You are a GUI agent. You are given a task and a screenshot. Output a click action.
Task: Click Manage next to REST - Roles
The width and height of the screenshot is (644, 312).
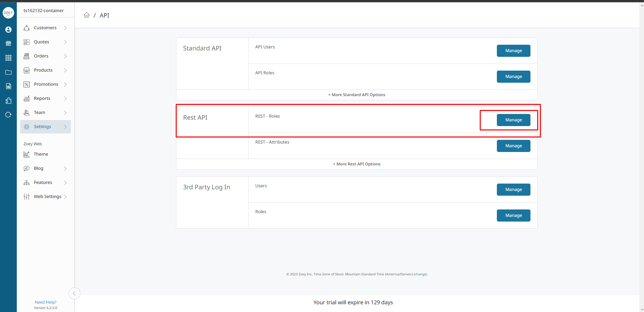coord(513,120)
